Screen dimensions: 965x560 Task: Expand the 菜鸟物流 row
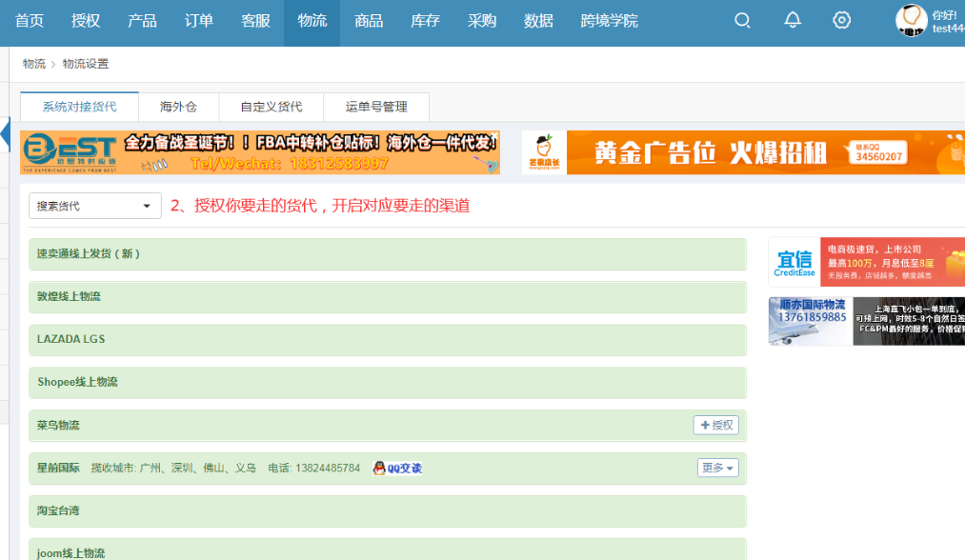387,425
